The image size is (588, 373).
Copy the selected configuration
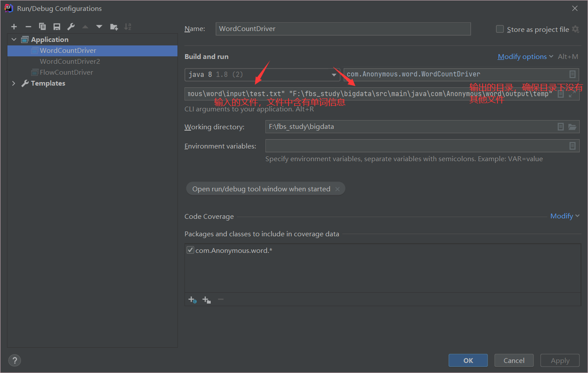[42, 27]
